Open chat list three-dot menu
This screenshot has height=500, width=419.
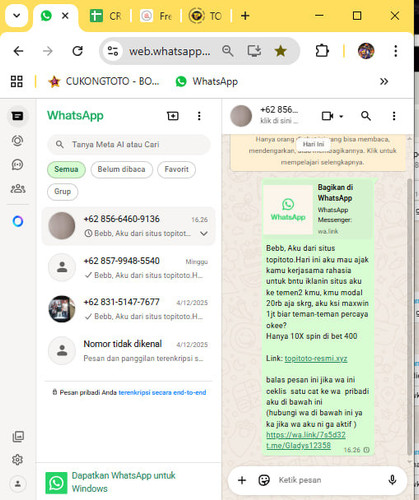[x=199, y=116]
